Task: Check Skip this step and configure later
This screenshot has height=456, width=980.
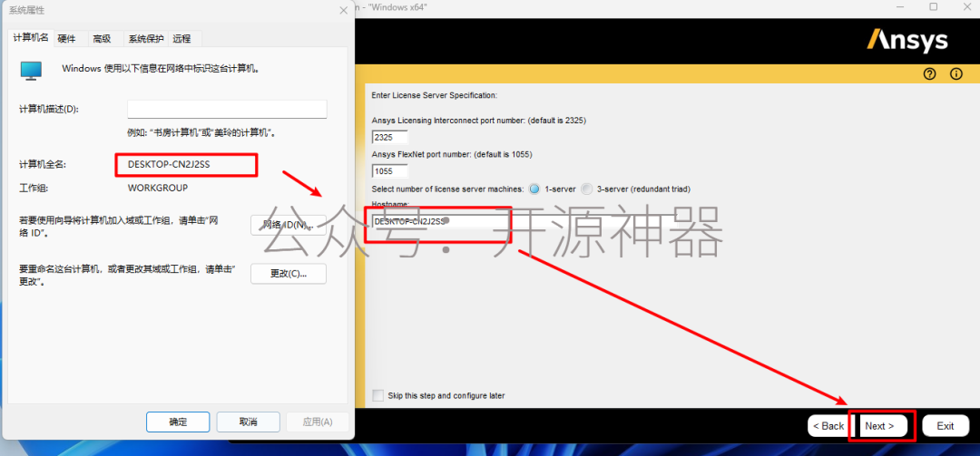Action: (378, 395)
